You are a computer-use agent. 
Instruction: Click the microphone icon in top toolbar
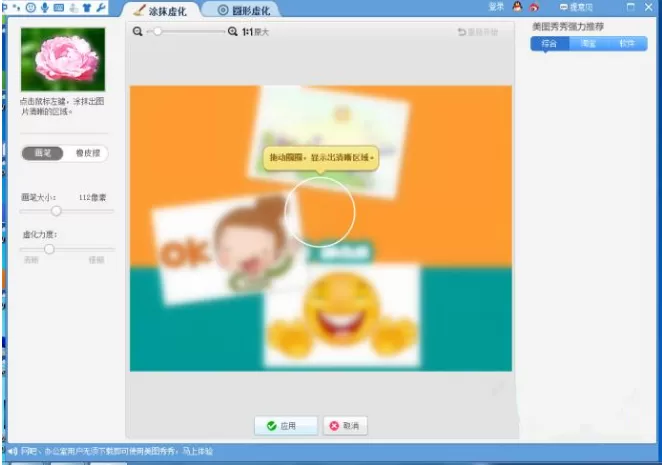pyautogui.click(x=45, y=7)
